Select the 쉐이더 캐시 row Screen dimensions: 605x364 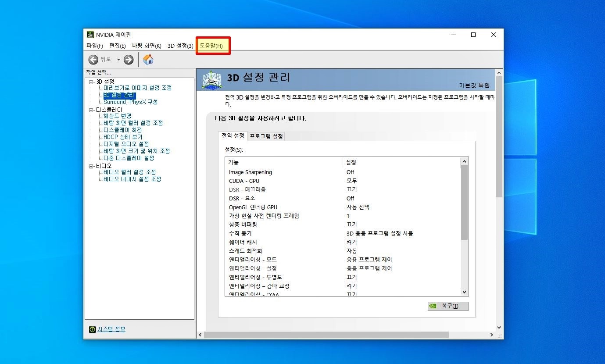pos(343,242)
